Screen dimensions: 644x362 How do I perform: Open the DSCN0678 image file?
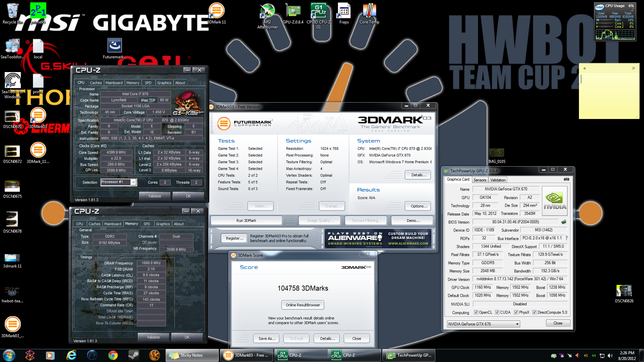coord(12,223)
